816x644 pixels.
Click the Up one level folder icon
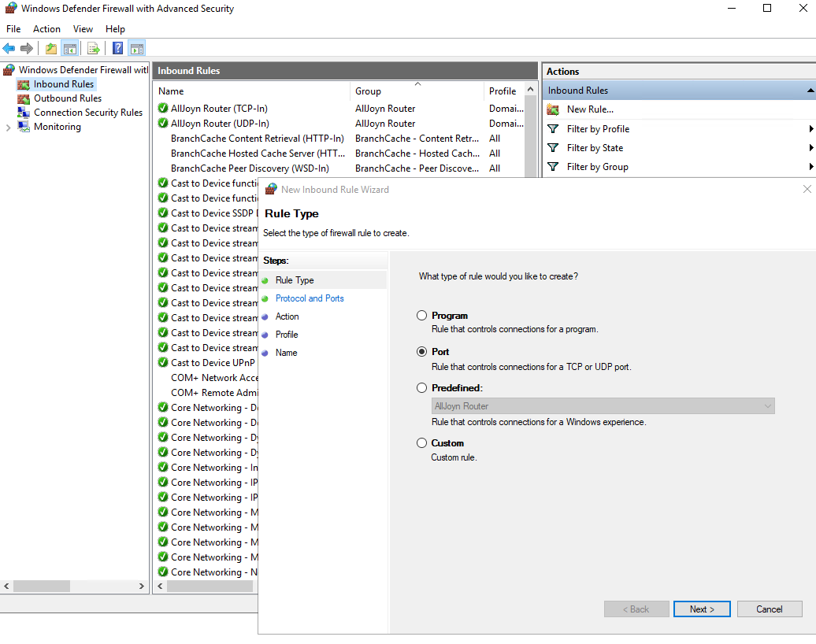pyautogui.click(x=51, y=49)
